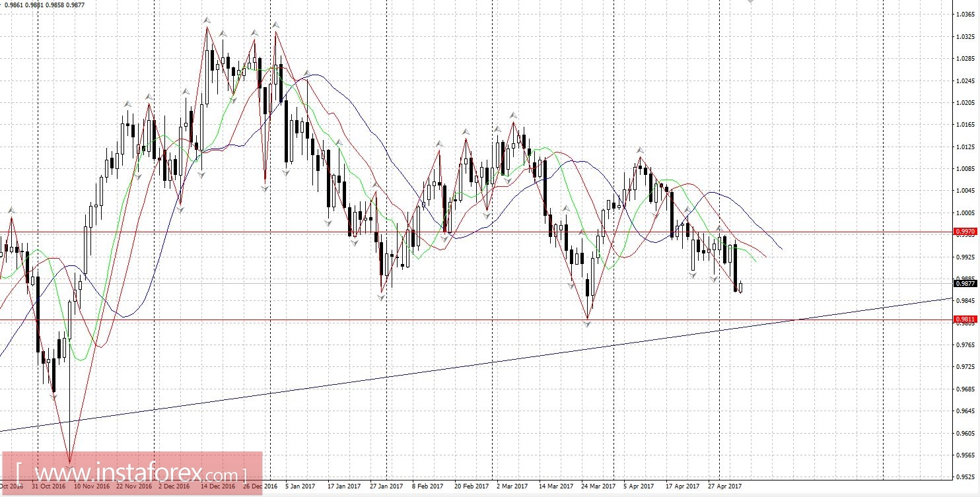Click the 1.0365 price axis label

pyautogui.click(x=965, y=15)
